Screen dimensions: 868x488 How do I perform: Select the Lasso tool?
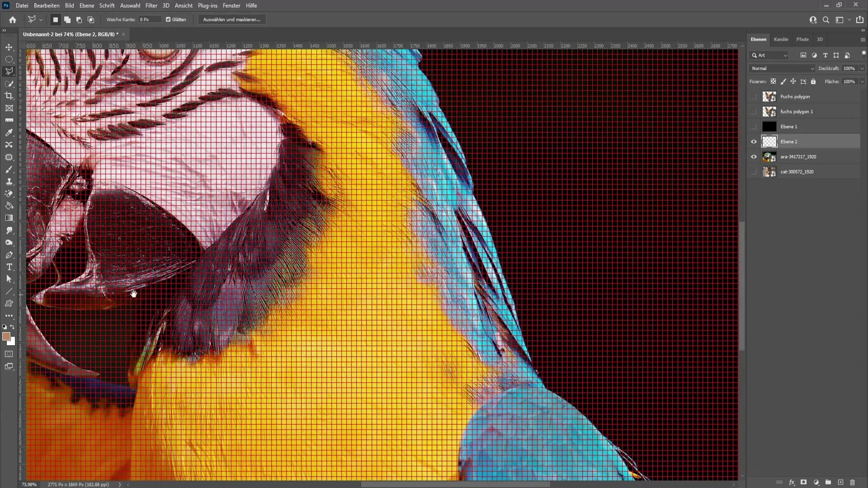coord(9,71)
